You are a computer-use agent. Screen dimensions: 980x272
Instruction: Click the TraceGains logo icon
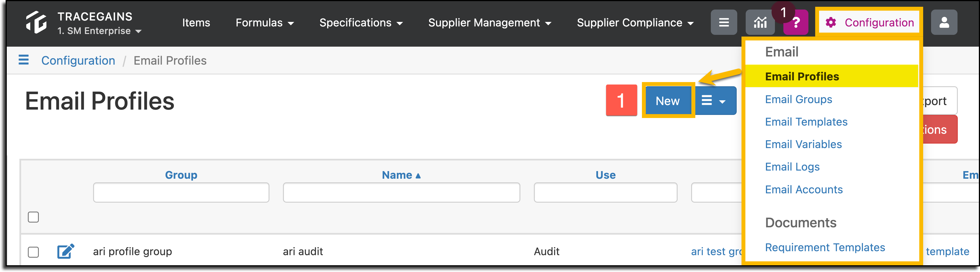(36, 22)
